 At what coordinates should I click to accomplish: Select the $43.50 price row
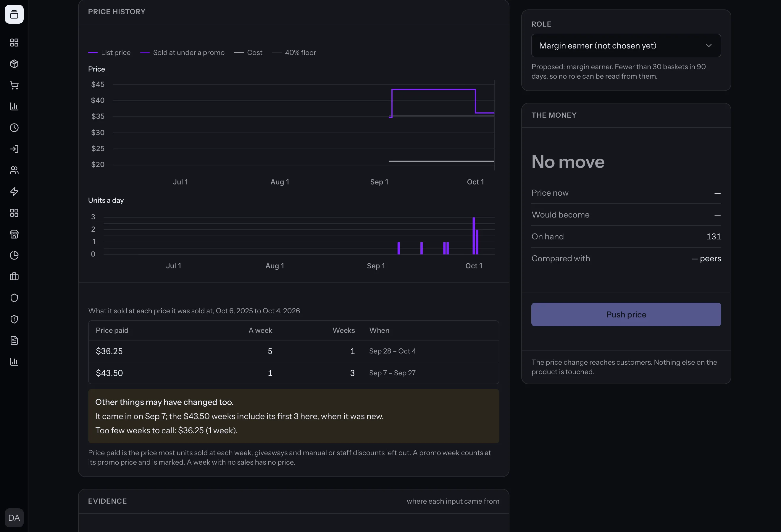click(x=293, y=373)
